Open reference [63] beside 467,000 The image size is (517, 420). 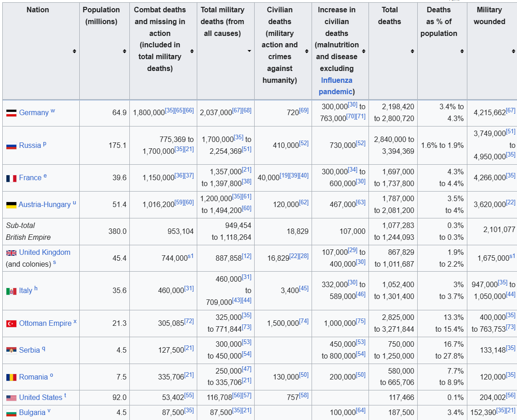point(361,202)
